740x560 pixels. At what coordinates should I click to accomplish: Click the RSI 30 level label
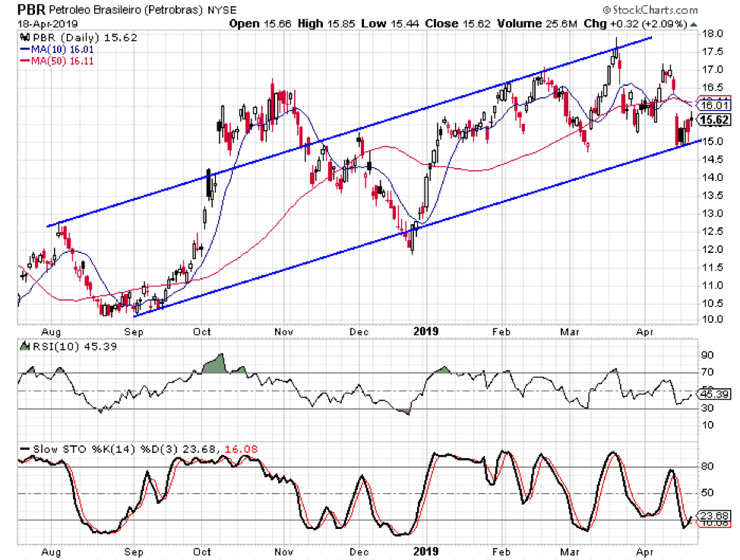(707, 408)
